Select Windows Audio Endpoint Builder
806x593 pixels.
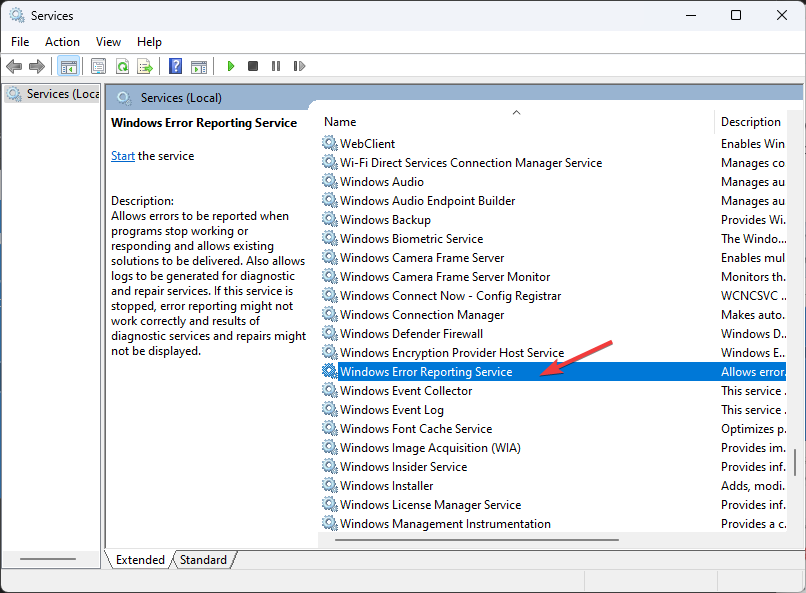[554, 200]
